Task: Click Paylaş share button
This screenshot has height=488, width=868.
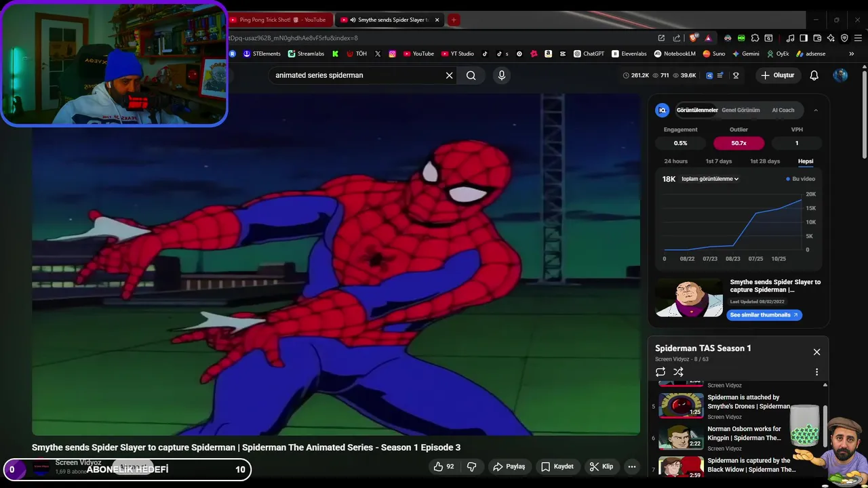Action: (509, 466)
